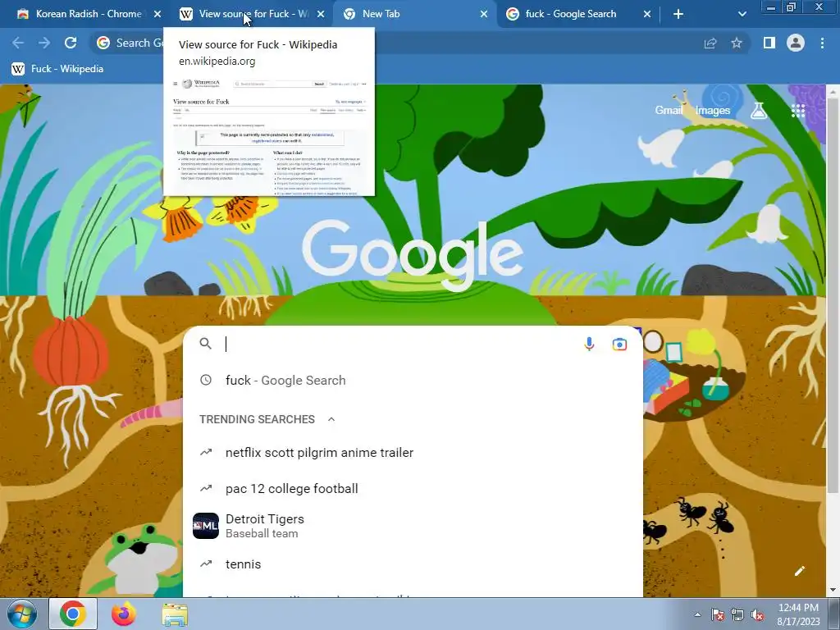Viewport: 840px width, 630px height.
Task: Launch Firefox from the taskbar
Action: 124,614
